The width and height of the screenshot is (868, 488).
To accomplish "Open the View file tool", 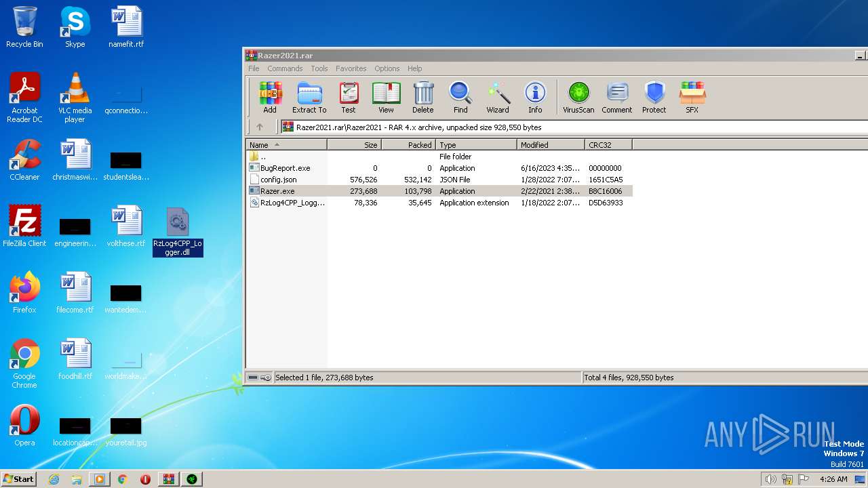I will 386,98.
